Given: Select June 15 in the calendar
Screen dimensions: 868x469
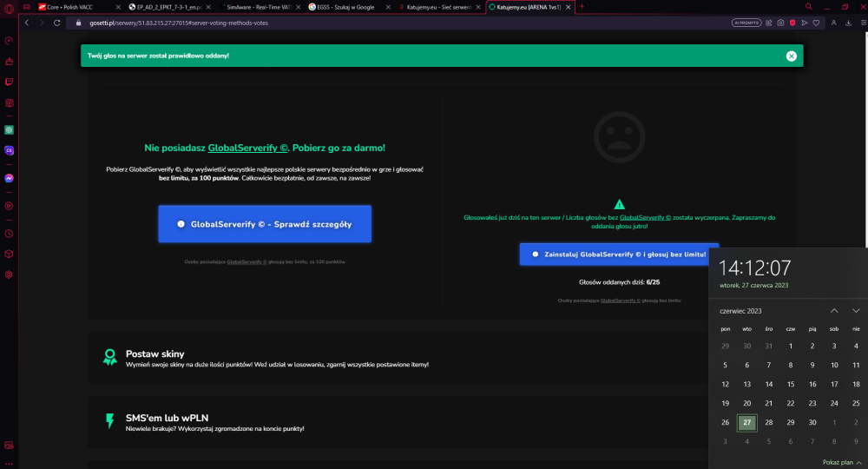Looking at the screenshot, I should [791, 384].
